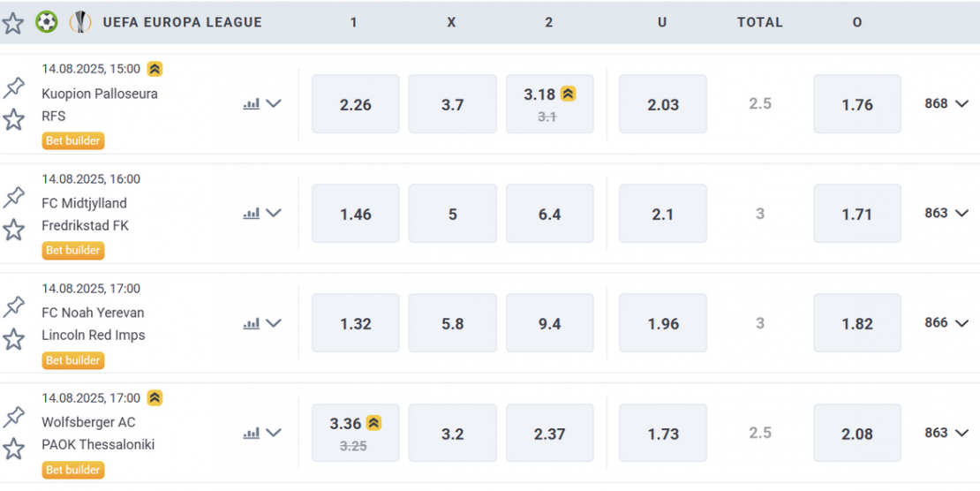
Task: Pin the Wolfsberger AC vs PAOK match
Action: pyautogui.click(x=14, y=417)
